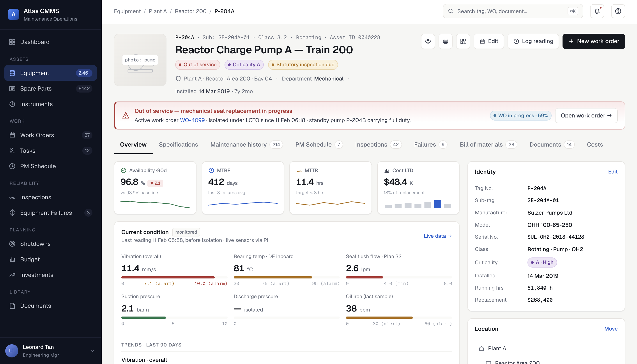This screenshot has width=637, height=364.
Task: Open the help question-mark icon
Action: [x=618, y=11]
